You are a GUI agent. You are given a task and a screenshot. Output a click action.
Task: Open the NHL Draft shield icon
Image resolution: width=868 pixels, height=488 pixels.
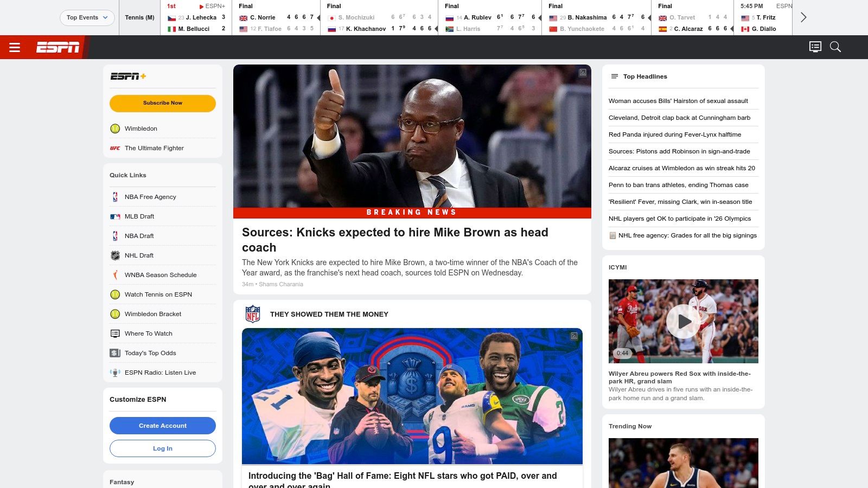point(114,255)
